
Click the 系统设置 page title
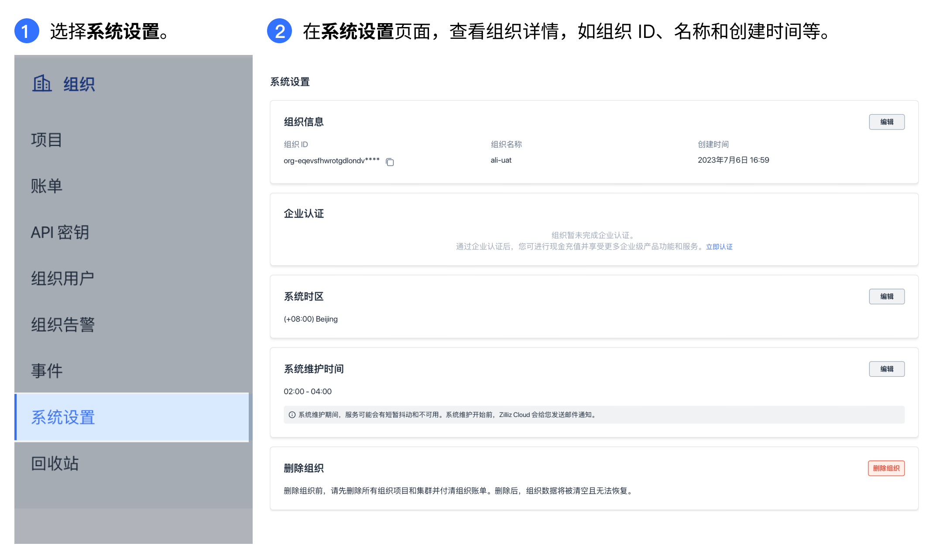tap(290, 82)
